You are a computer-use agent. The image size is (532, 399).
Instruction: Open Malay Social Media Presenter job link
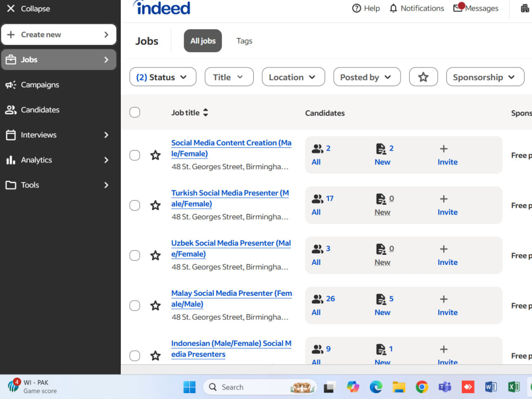tap(231, 299)
